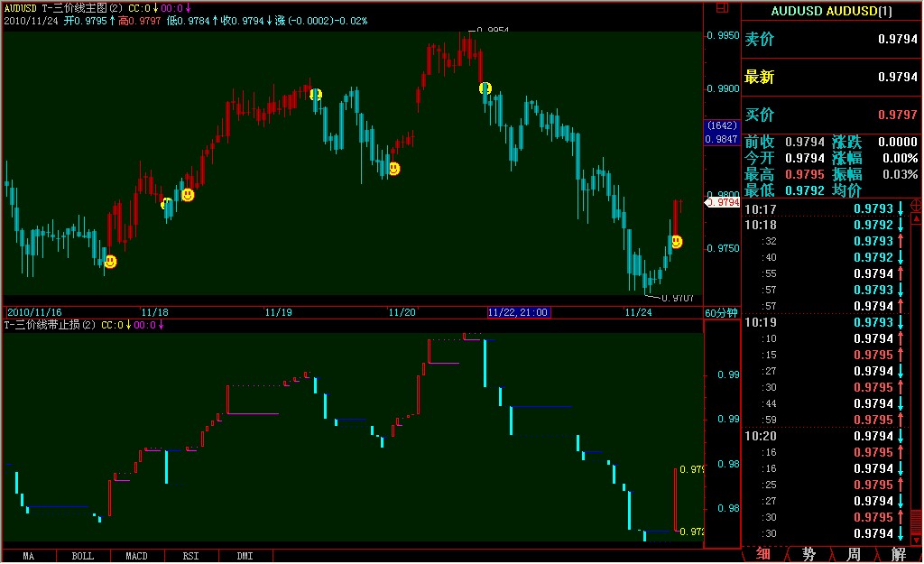
Task: Click the 11/24 date label
Action: click(x=638, y=313)
